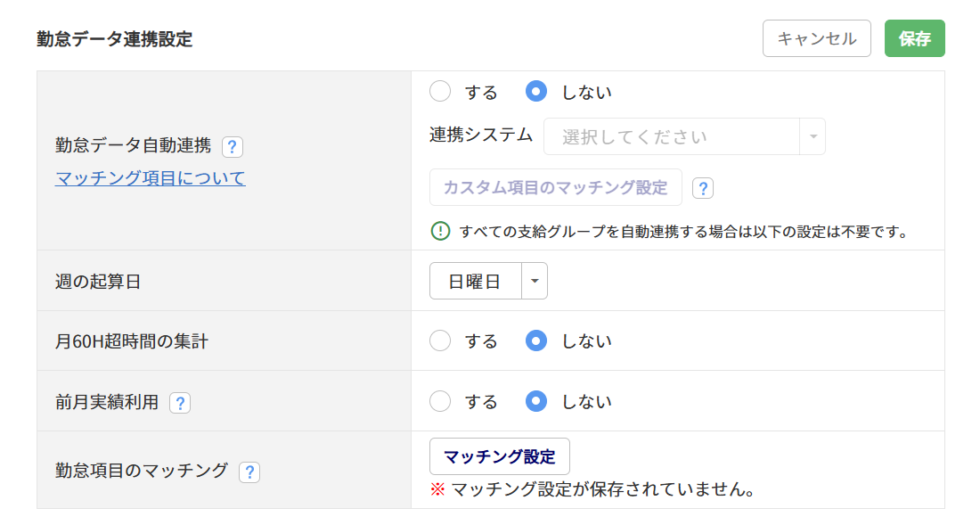Click カスタム項目のマッチング設定 button
Viewport: 980px width, 525px height.
(556, 187)
